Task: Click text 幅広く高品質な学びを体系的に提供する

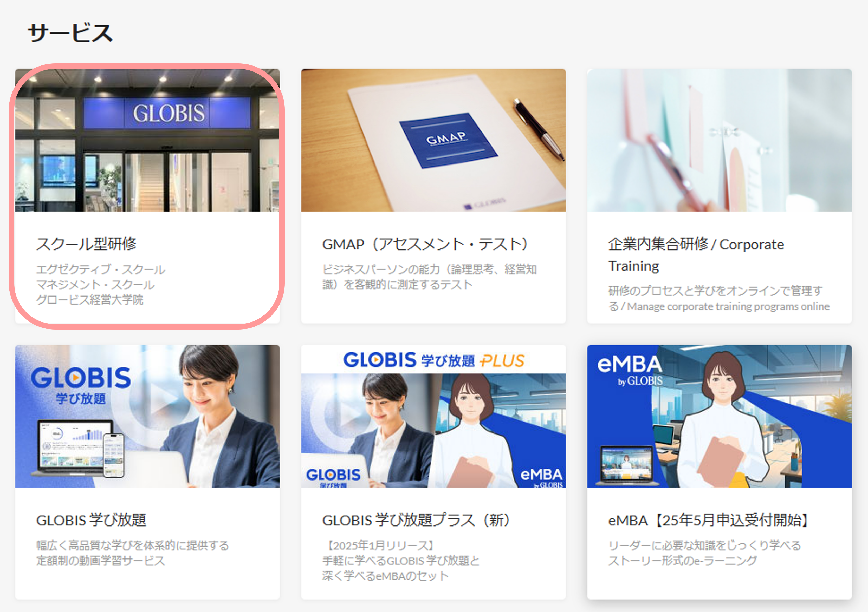Action: pyautogui.click(x=133, y=545)
